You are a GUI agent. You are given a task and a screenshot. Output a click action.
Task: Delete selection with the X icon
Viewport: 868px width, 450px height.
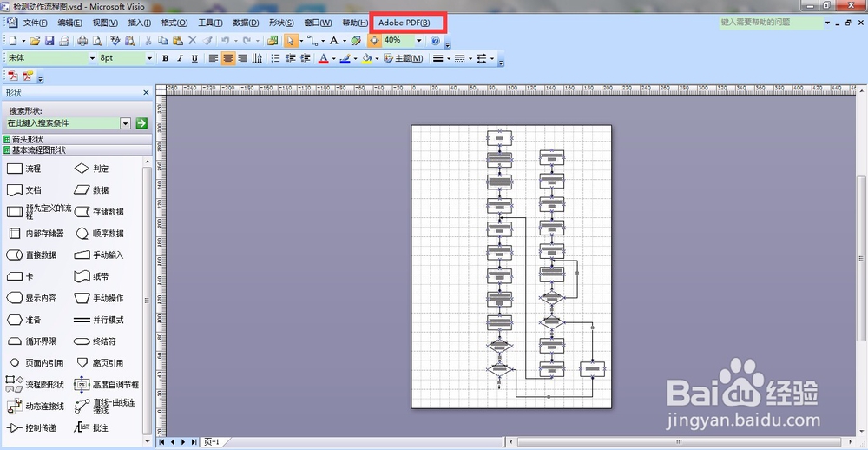coord(193,41)
